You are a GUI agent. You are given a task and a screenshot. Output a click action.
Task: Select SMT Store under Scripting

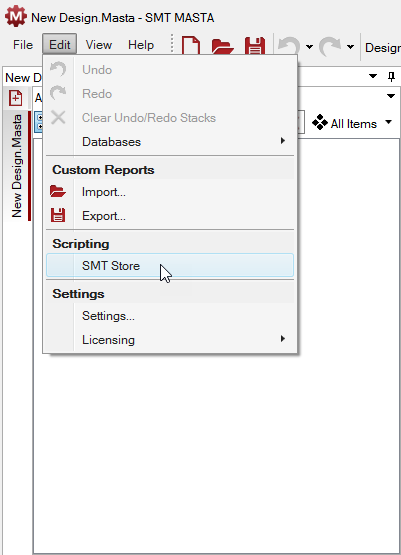point(170,265)
